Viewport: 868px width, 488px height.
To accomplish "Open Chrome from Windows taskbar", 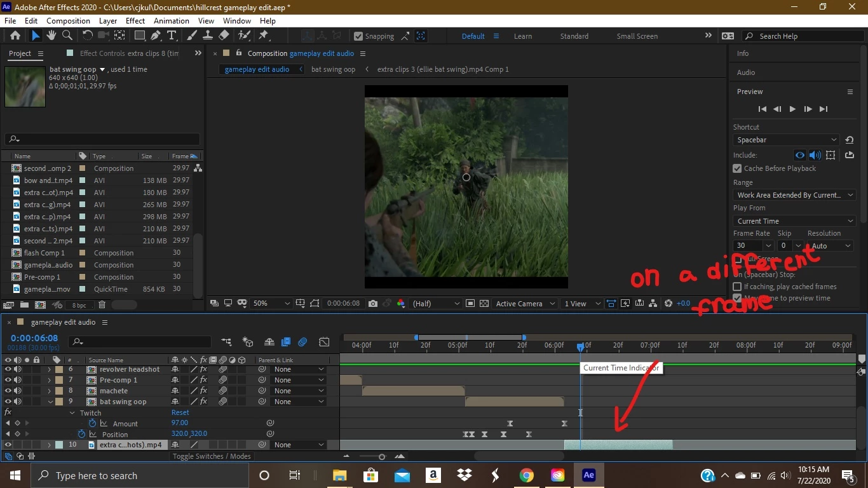I will 526,475.
